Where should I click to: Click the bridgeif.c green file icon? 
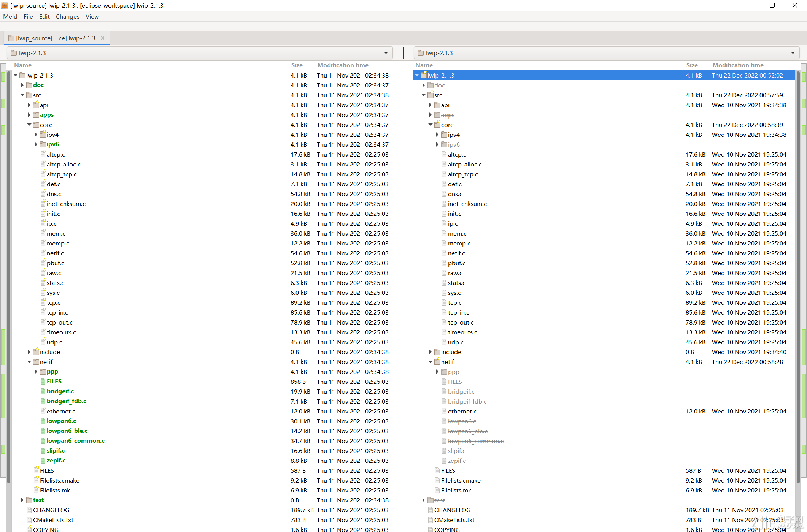pos(43,391)
